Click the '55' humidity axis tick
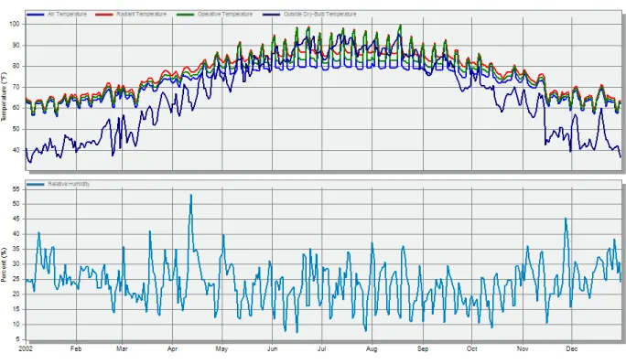 (x=16, y=189)
